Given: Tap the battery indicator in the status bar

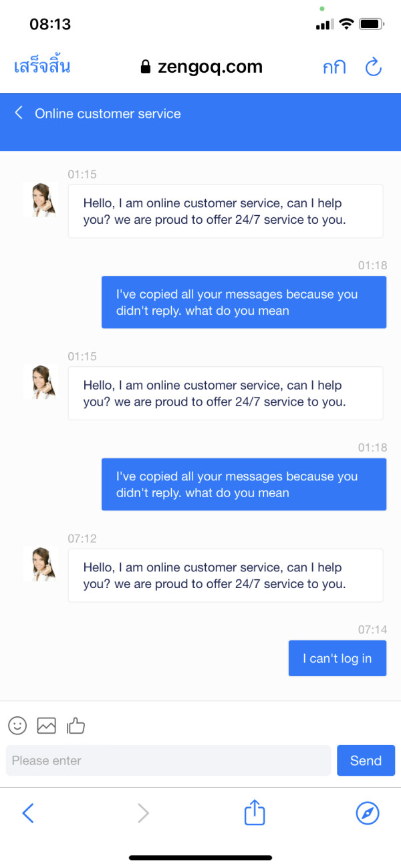Looking at the screenshot, I should [371, 24].
